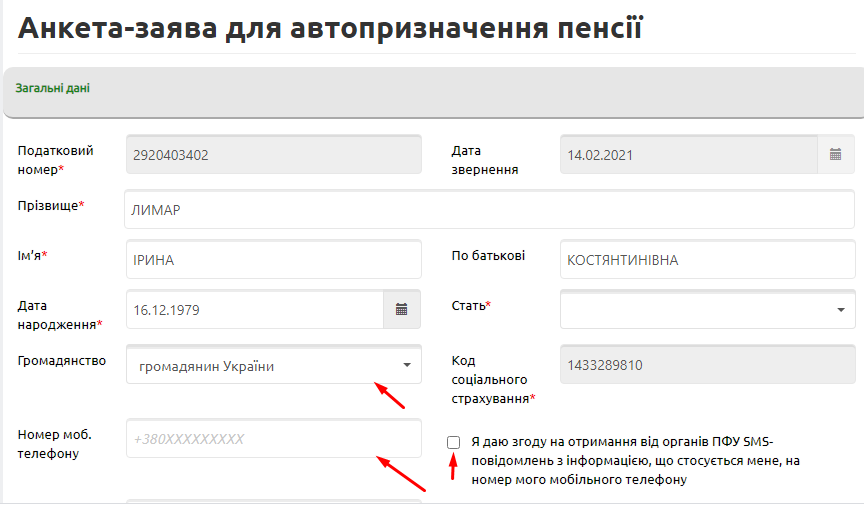Image resolution: width=864 pixels, height=506 pixels.
Task: Open calendar picker for Дата народження
Action: coord(402,310)
